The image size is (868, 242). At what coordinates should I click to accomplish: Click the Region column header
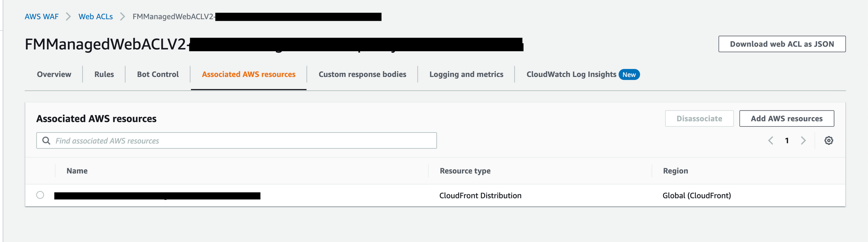coord(675,171)
